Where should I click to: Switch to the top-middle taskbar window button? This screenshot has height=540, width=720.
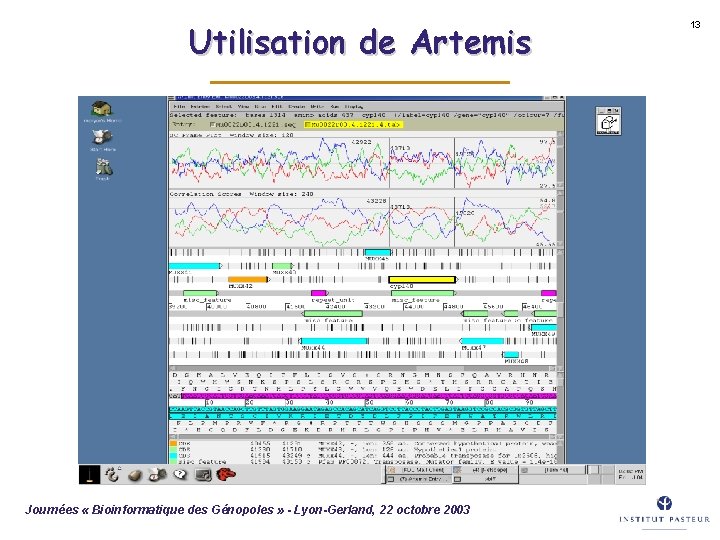485,470
